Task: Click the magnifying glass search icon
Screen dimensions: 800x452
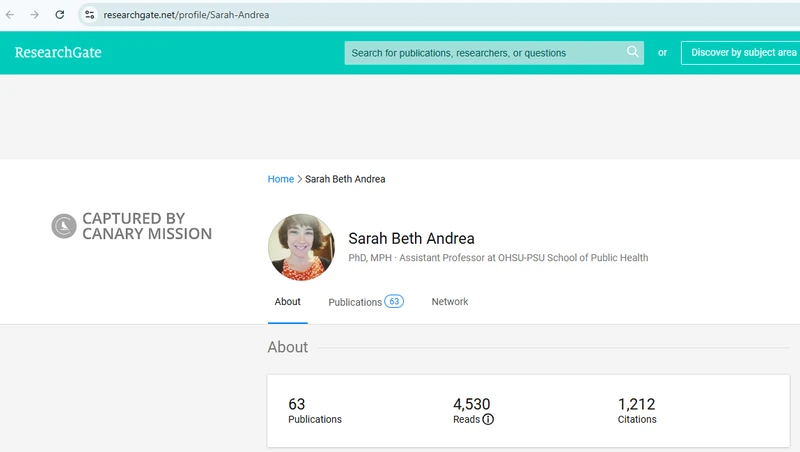Action: pyautogui.click(x=632, y=52)
